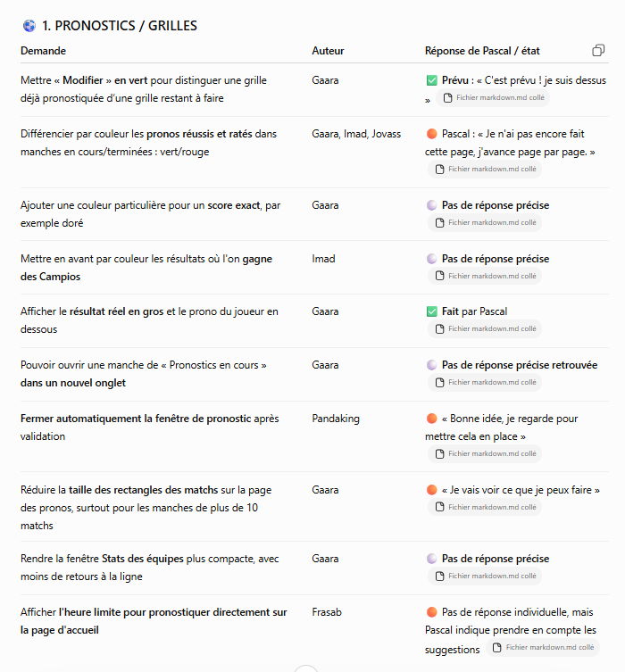Click file icon under Pas de réponse précise retrouvée
Image resolution: width=625 pixels, height=672 pixels.
(x=439, y=382)
